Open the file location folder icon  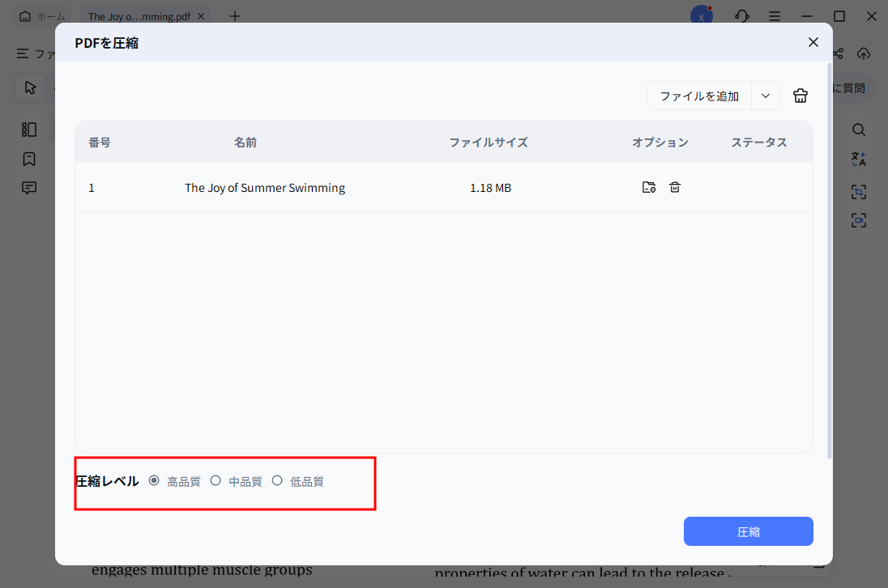coord(649,187)
